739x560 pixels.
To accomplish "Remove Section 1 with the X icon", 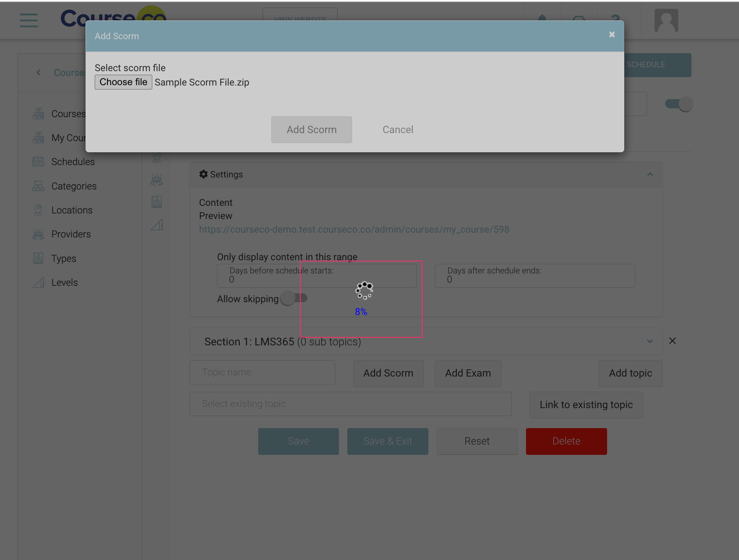I will tap(672, 341).
